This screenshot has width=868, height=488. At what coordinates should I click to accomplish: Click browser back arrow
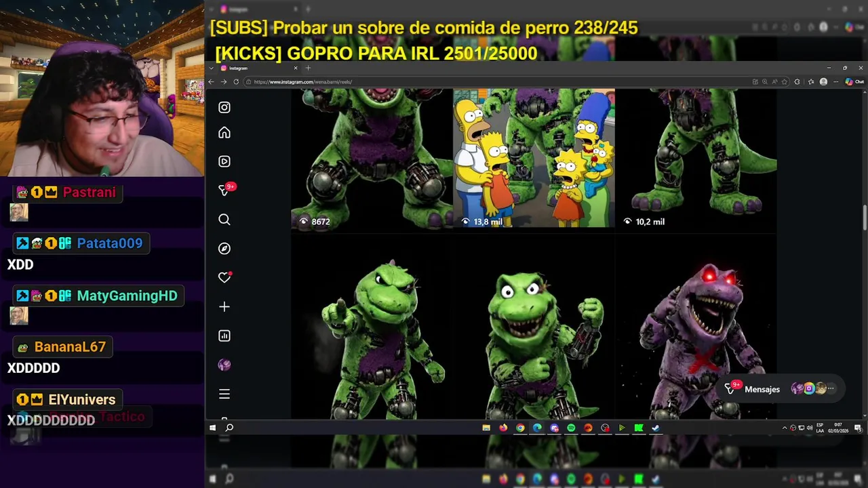click(211, 81)
